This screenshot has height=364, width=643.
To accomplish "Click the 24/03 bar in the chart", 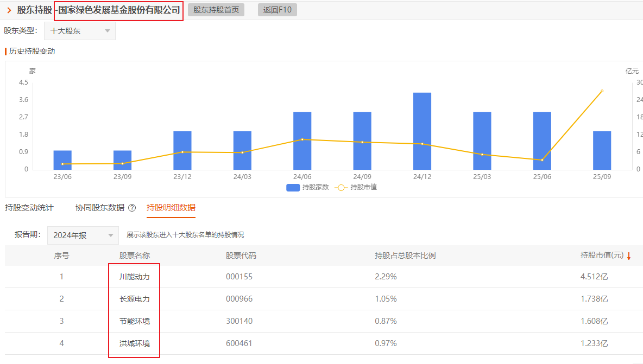I will point(242,150).
